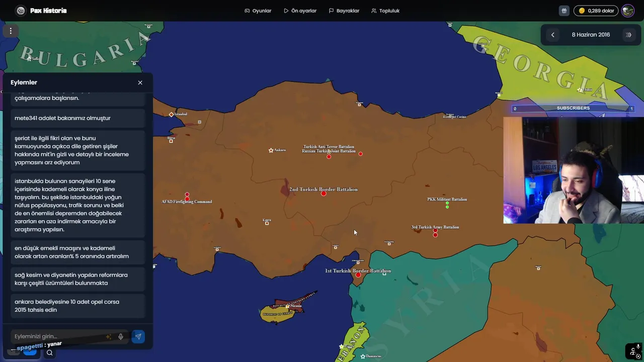644x362 pixels.
Task: Click the Pax Historia globe logo
Action: (x=21, y=11)
